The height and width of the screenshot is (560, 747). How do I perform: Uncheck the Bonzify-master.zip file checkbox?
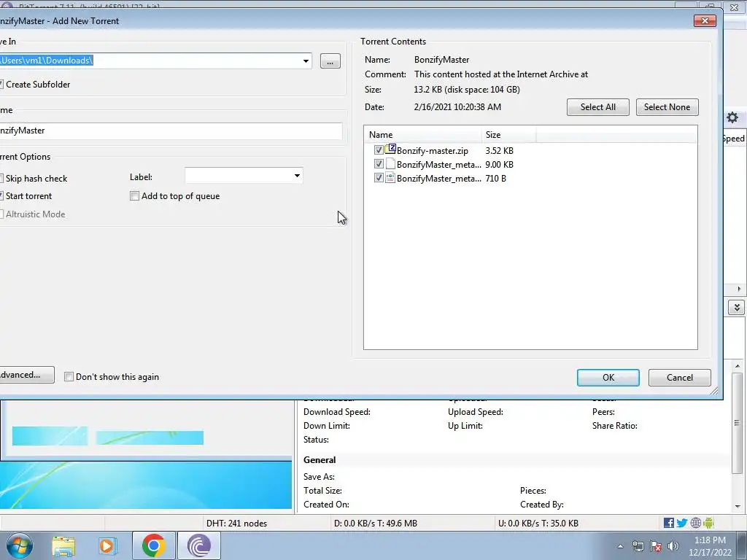click(379, 150)
